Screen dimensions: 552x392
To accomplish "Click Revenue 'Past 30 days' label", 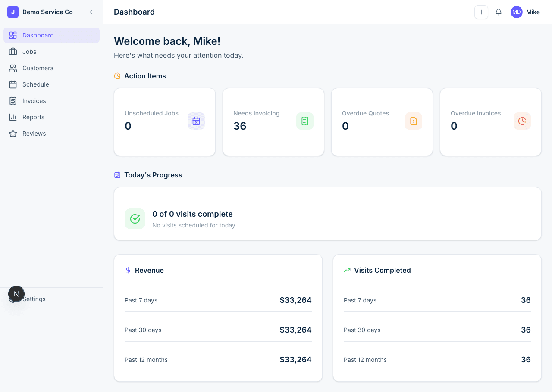I will 143,330.
